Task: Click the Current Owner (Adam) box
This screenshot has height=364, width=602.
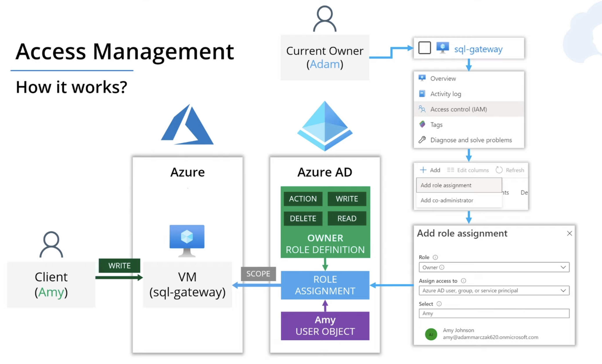Action: tap(325, 58)
